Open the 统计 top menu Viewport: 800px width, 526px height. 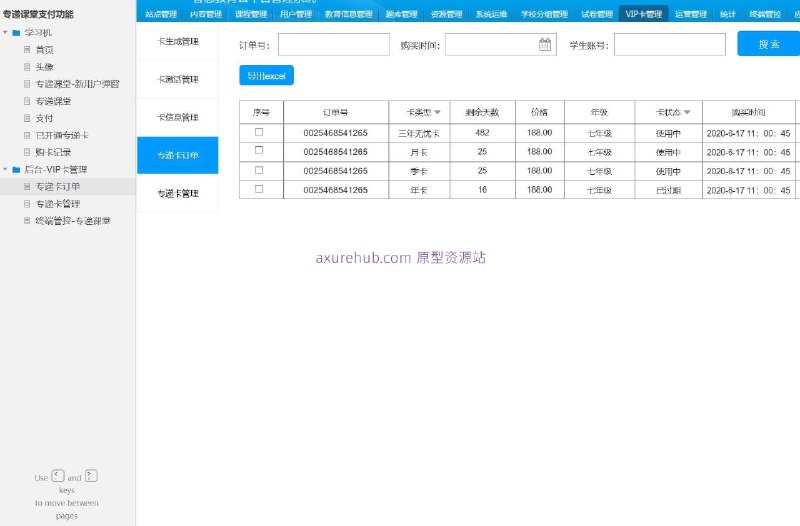click(728, 14)
